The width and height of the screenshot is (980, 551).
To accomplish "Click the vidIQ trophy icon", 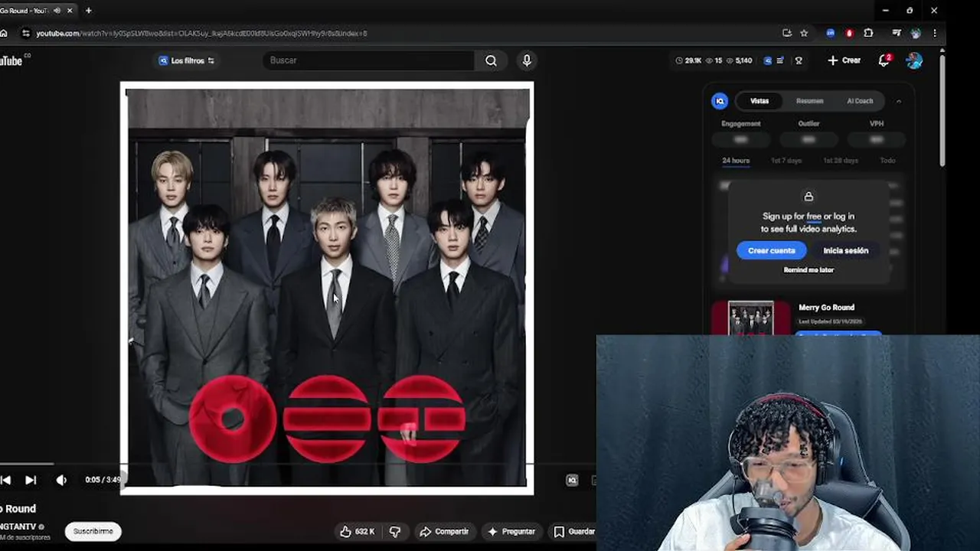I will (x=799, y=60).
